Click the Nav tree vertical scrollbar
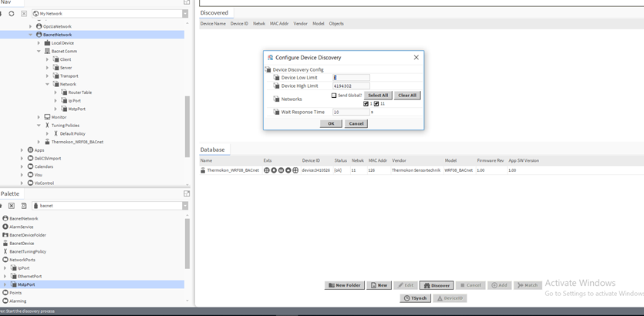Screen dimensions: 644x316 [187, 126]
